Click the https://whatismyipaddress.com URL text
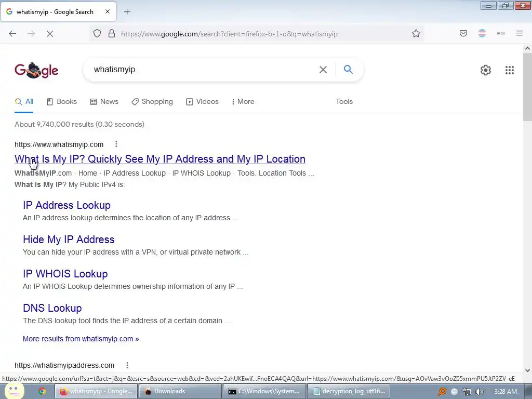The width and height of the screenshot is (532, 399). point(64,365)
